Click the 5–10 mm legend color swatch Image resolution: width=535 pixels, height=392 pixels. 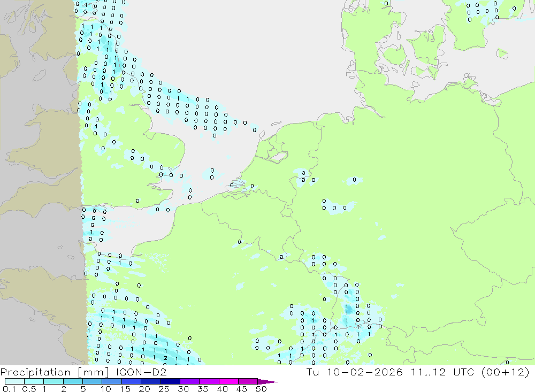pyautogui.click(x=93, y=381)
